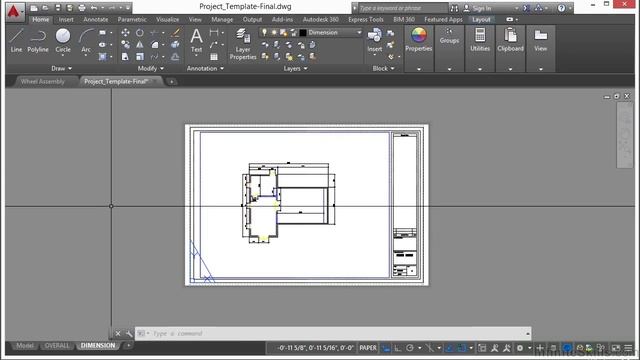Activate the Mirror tool in Modify
This screenshot has width=640, height=360.
pos(140,44)
